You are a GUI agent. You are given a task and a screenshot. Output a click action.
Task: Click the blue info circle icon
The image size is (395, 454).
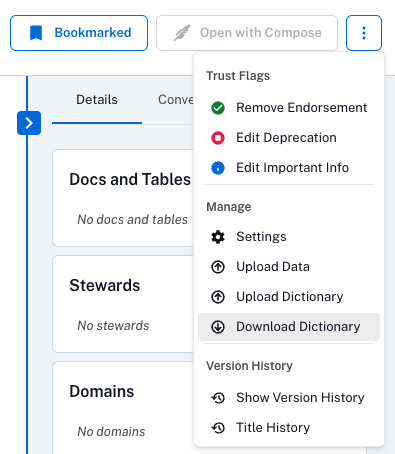point(218,168)
